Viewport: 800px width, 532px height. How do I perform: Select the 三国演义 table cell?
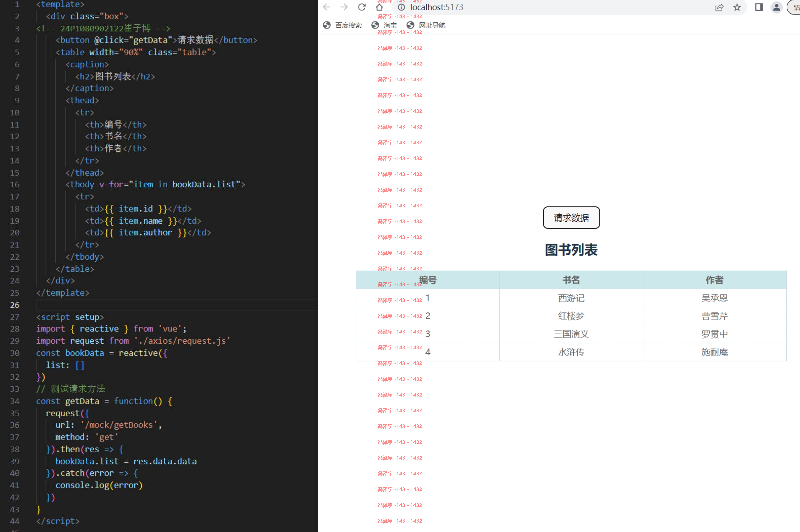coord(571,334)
